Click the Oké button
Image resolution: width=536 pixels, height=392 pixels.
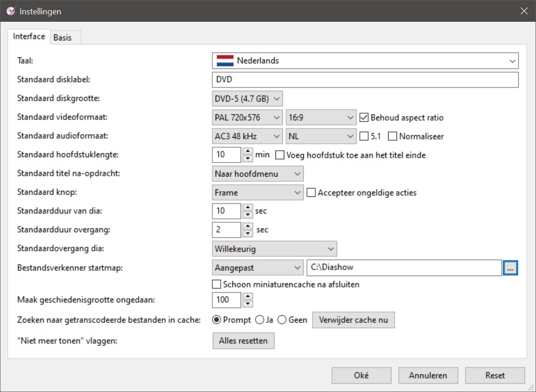tap(361, 375)
